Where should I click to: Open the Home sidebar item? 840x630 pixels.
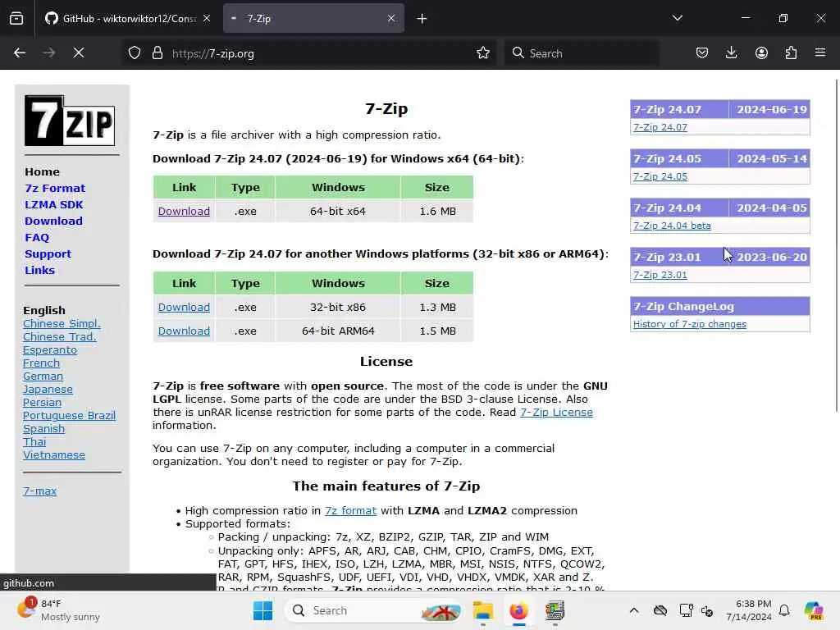pos(42,172)
